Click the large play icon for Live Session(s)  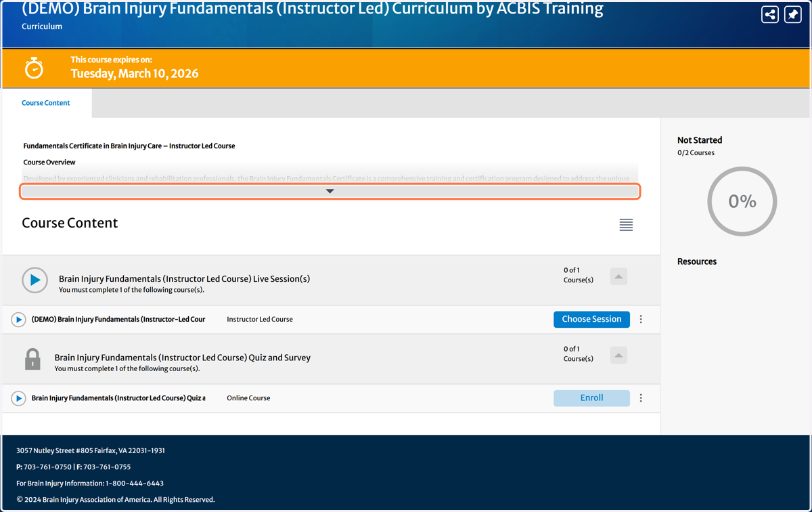(35, 280)
